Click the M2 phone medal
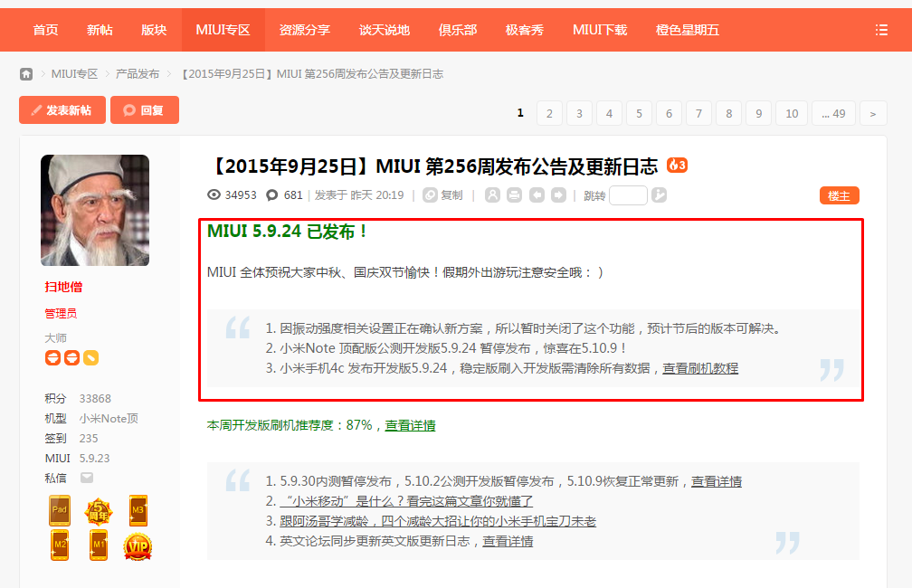This screenshot has width=912, height=588. coord(60,545)
